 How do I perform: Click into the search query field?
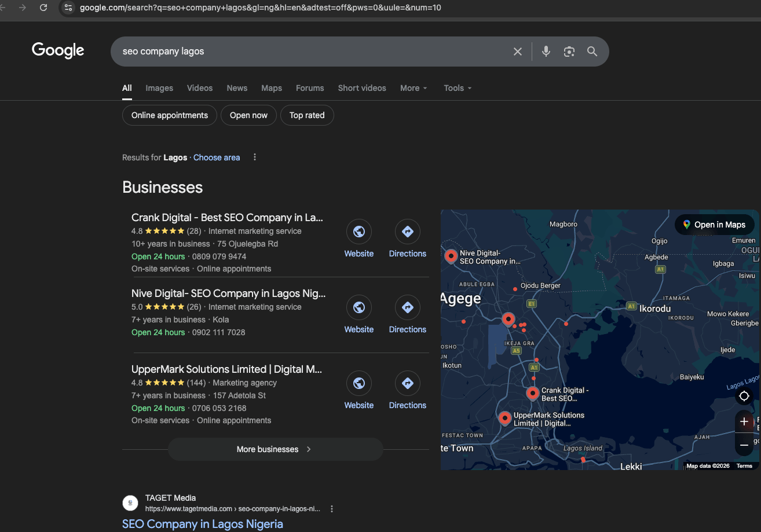313,52
